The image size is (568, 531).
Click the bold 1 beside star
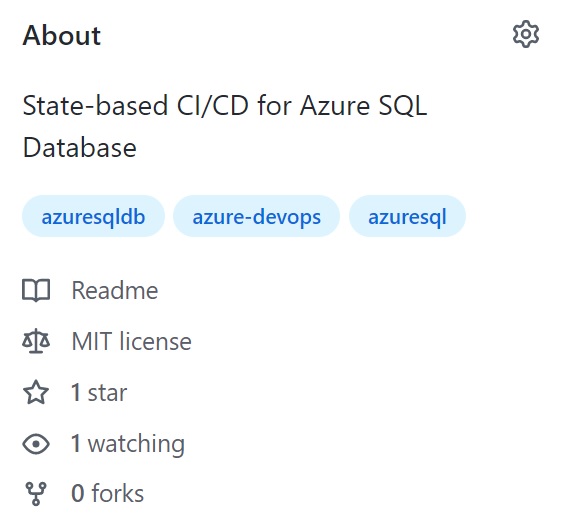(76, 392)
